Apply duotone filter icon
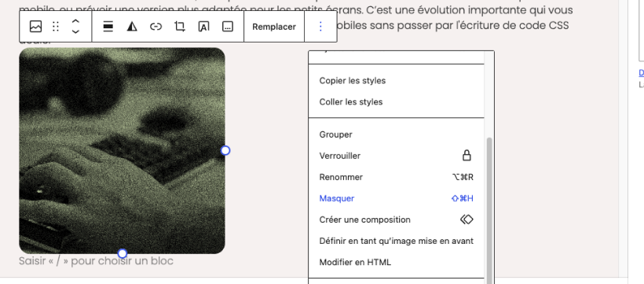The image size is (644, 284). [x=132, y=27]
